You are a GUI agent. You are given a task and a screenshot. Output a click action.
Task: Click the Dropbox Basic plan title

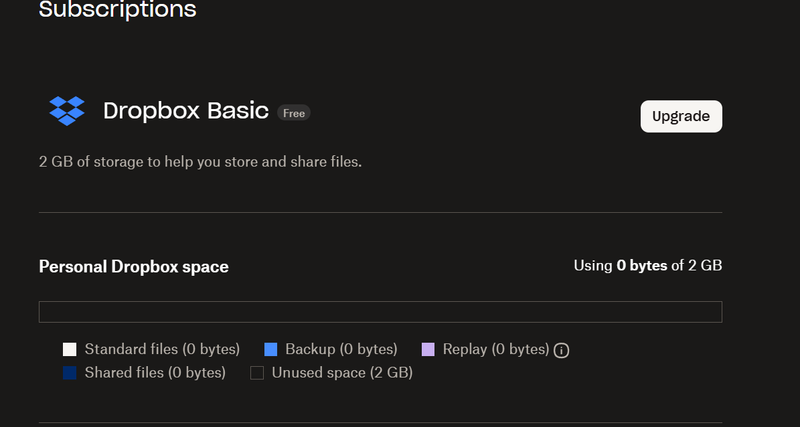(186, 111)
